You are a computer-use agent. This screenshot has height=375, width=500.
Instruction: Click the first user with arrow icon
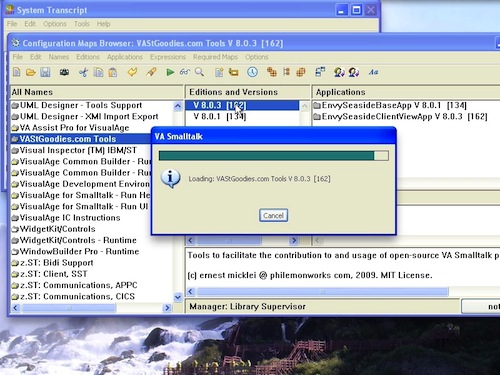click(339, 72)
